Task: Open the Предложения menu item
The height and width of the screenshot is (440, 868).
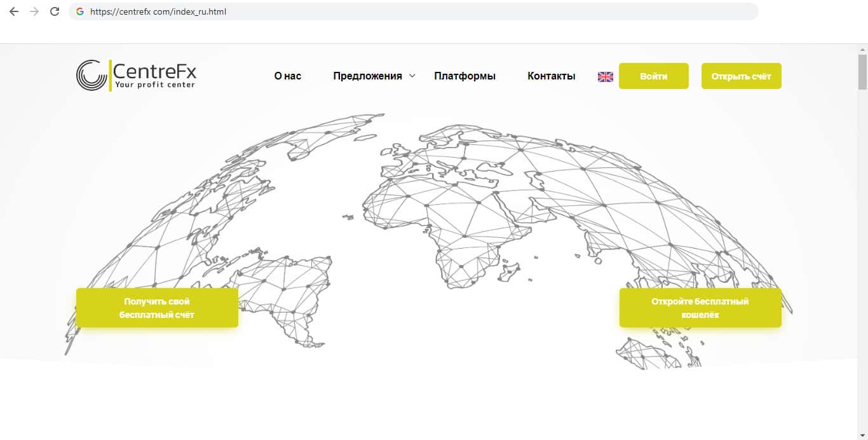Action: point(367,76)
